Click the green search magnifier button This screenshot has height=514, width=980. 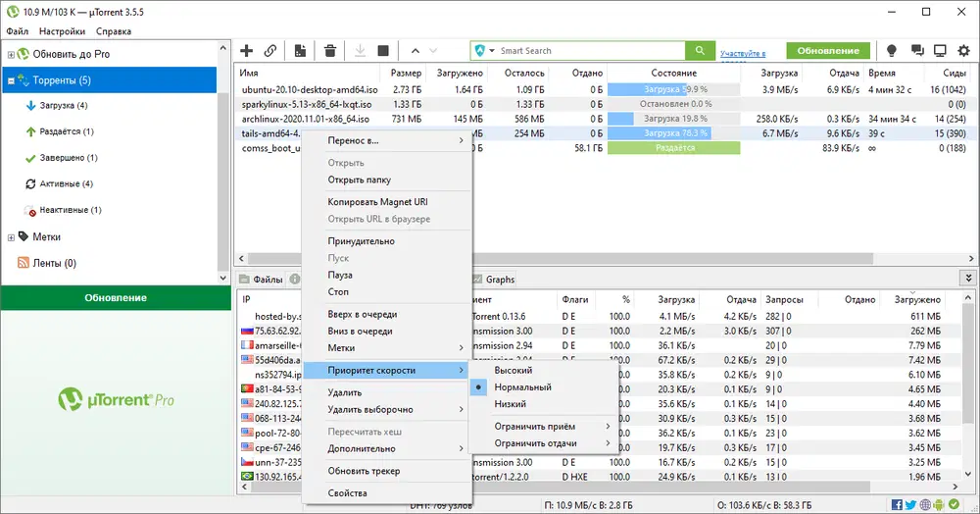(700, 51)
